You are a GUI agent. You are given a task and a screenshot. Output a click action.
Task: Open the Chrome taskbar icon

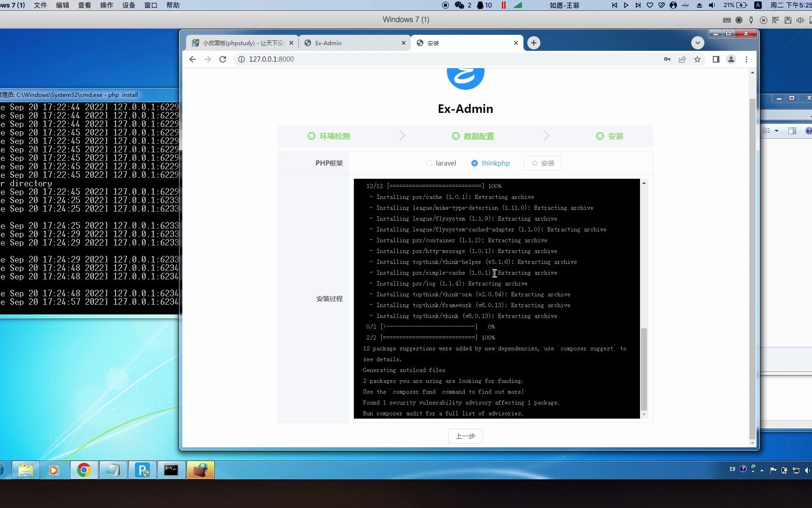(84, 470)
